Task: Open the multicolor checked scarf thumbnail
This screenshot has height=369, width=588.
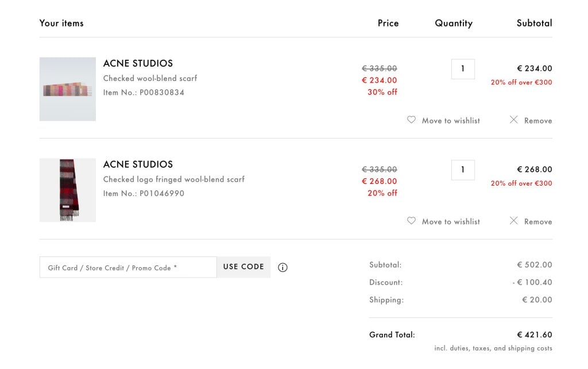Action: point(68,89)
